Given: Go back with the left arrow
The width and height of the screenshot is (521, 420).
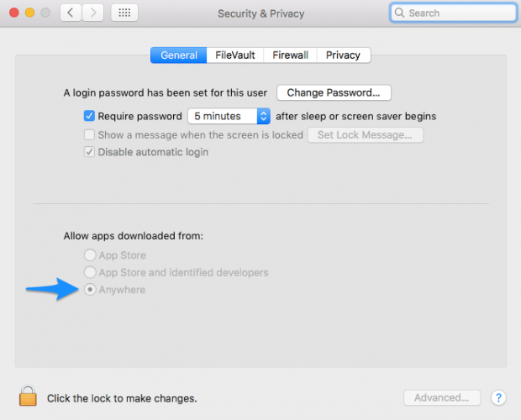Looking at the screenshot, I should point(71,13).
